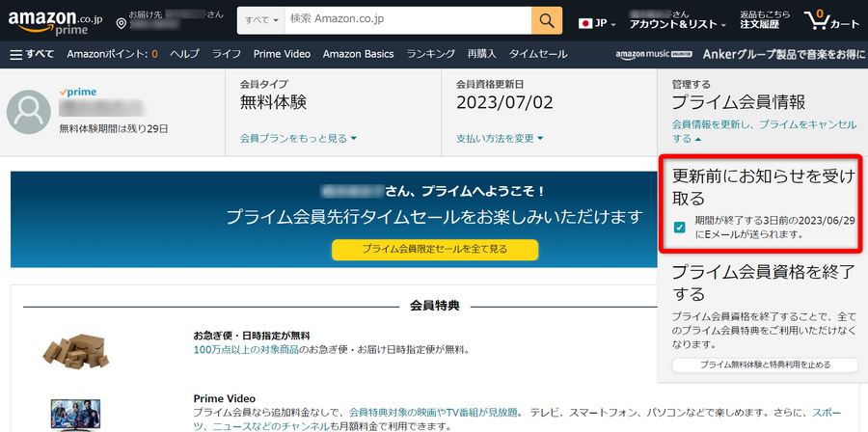868x432 pixels.
Task: Click the Japan flag language icon
Action: click(585, 24)
